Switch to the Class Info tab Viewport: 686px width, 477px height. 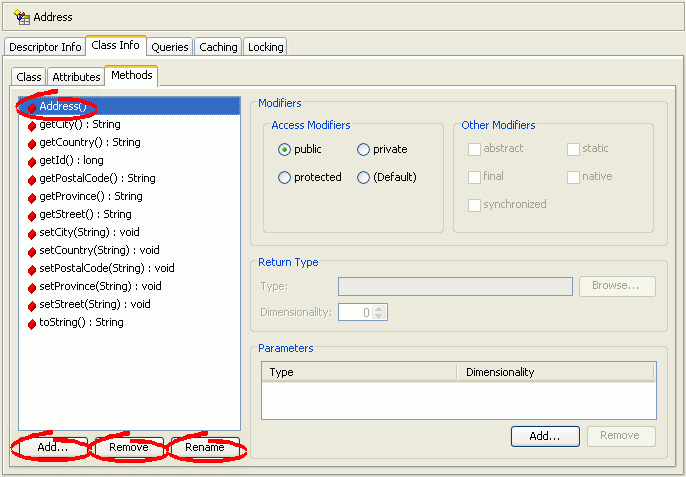(x=116, y=46)
